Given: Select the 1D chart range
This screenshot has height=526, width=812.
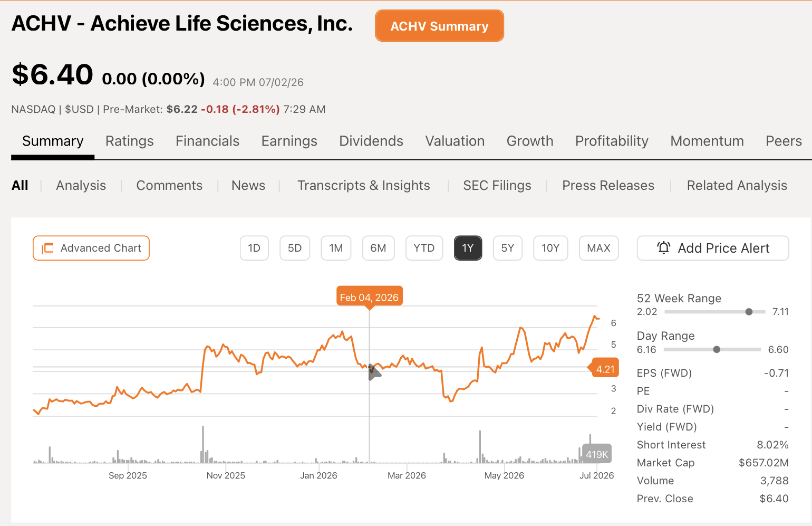Looking at the screenshot, I should (254, 248).
